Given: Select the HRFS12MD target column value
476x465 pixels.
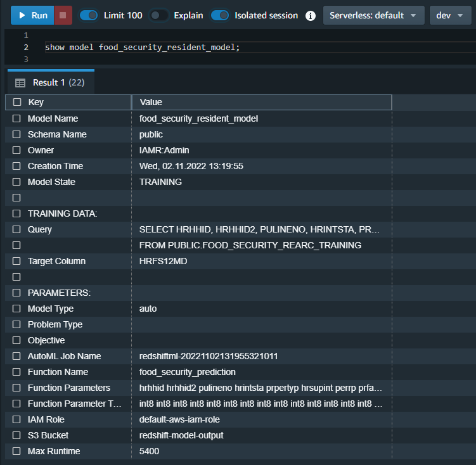Looking at the screenshot, I should (163, 261).
